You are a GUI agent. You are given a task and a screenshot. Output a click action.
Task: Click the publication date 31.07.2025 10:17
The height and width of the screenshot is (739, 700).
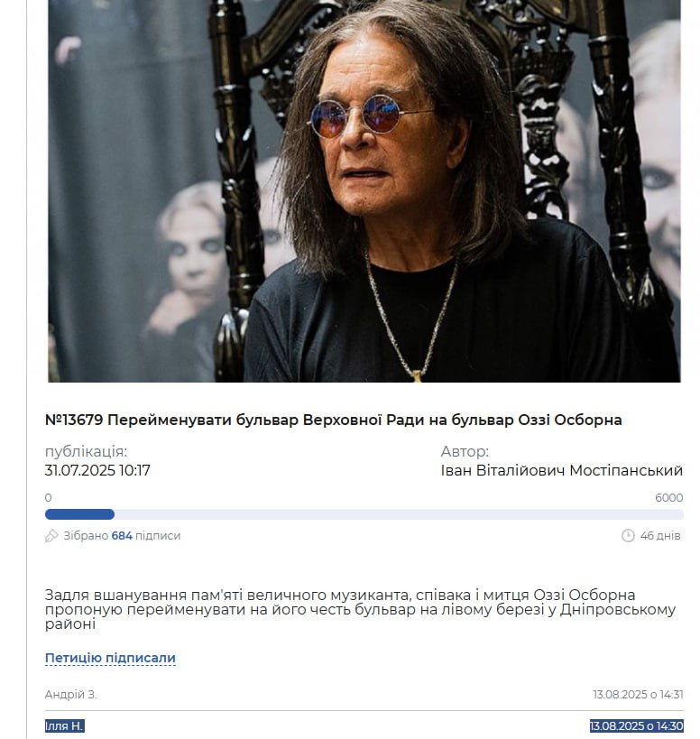click(x=97, y=470)
